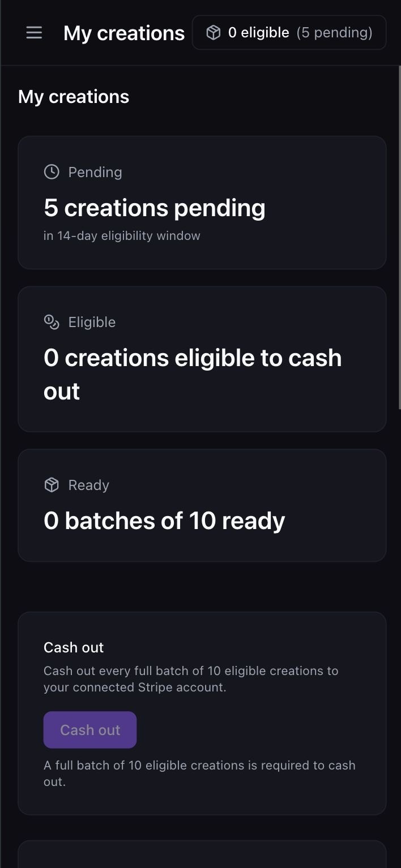Click the Cash out section heading

74,647
